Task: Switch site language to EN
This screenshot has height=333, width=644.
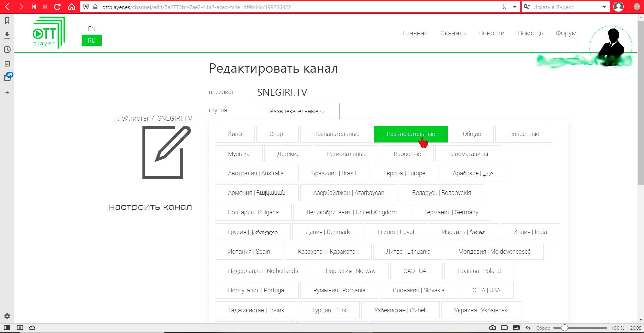Action: pos(91,29)
